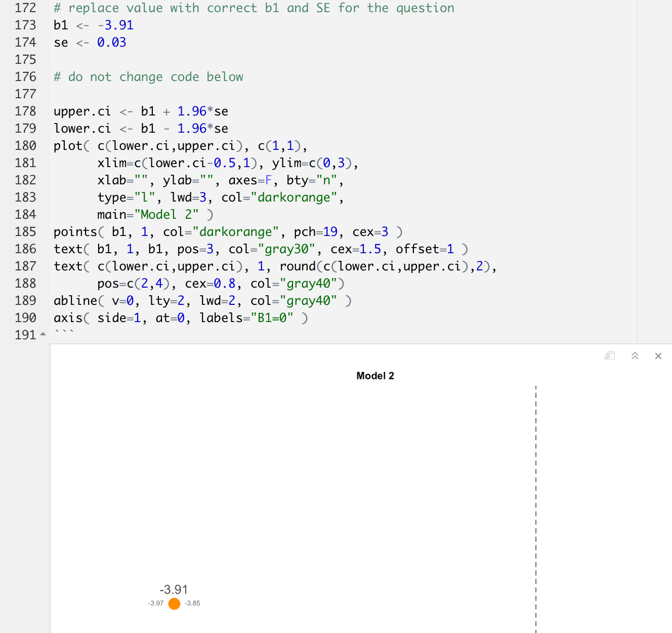The width and height of the screenshot is (672, 633).
Task: Collapse the inline plot output with the chevron
Action: point(635,356)
